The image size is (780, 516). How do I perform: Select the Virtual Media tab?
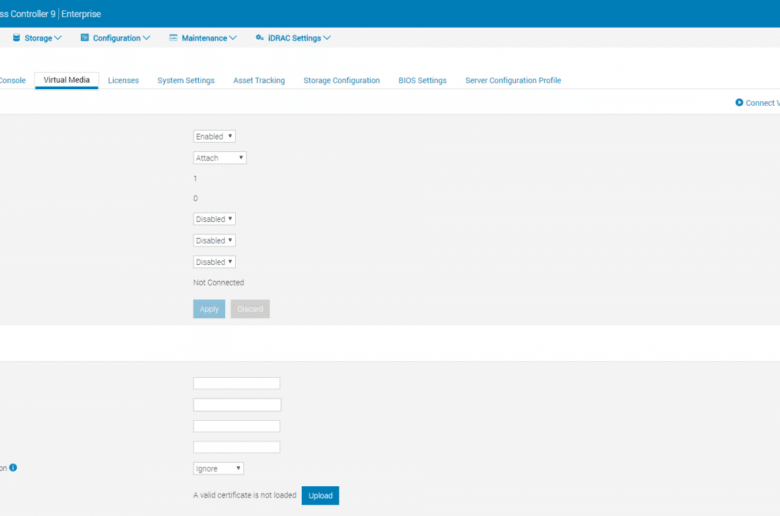tap(66, 80)
